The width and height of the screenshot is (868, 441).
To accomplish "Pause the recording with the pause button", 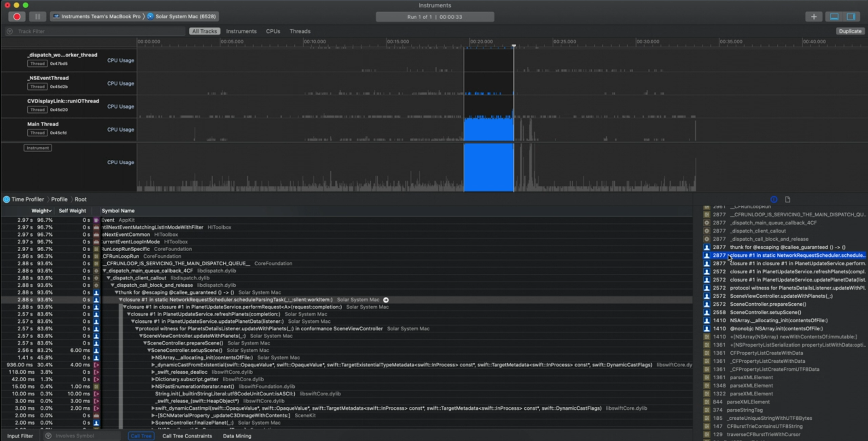I will pyautogui.click(x=37, y=17).
